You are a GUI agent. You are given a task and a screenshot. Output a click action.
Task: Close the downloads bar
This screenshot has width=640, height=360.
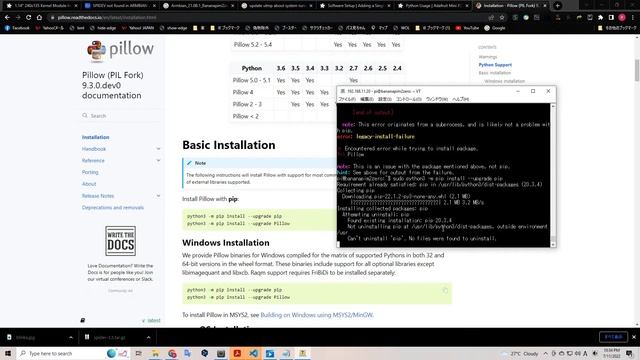[634, 337]
